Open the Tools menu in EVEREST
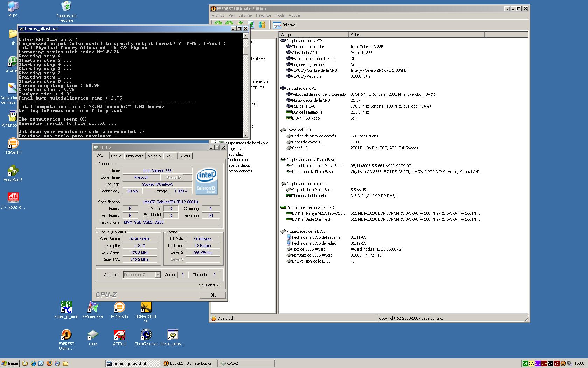 [280, 15]
